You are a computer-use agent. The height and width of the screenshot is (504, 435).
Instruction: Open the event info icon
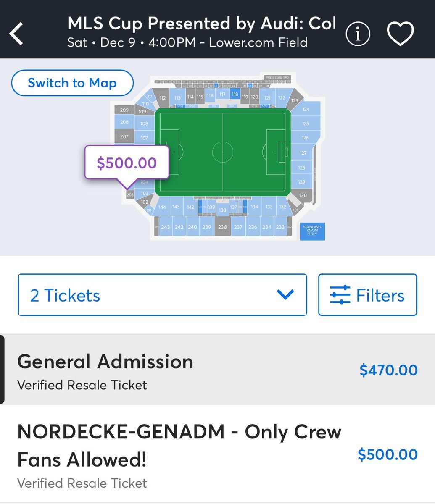coord(358,34)
